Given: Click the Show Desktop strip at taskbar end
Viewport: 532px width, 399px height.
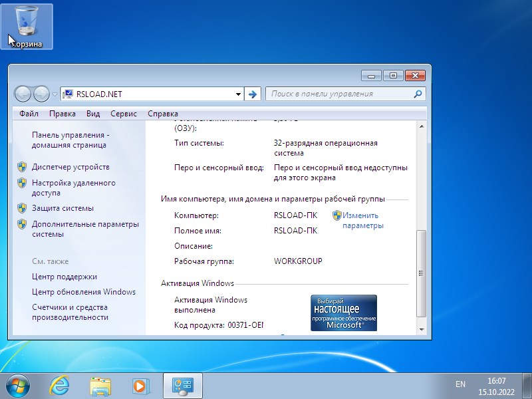Looking at the screenshot, I should pos(527,386).
